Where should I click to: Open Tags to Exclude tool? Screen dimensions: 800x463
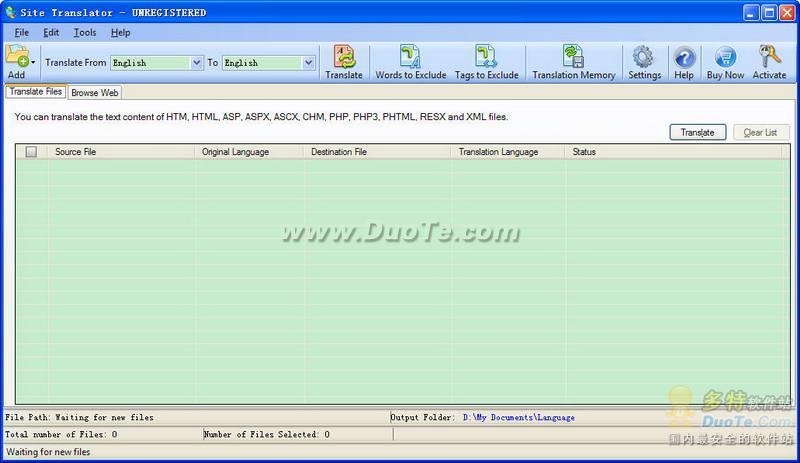point(486,62)
